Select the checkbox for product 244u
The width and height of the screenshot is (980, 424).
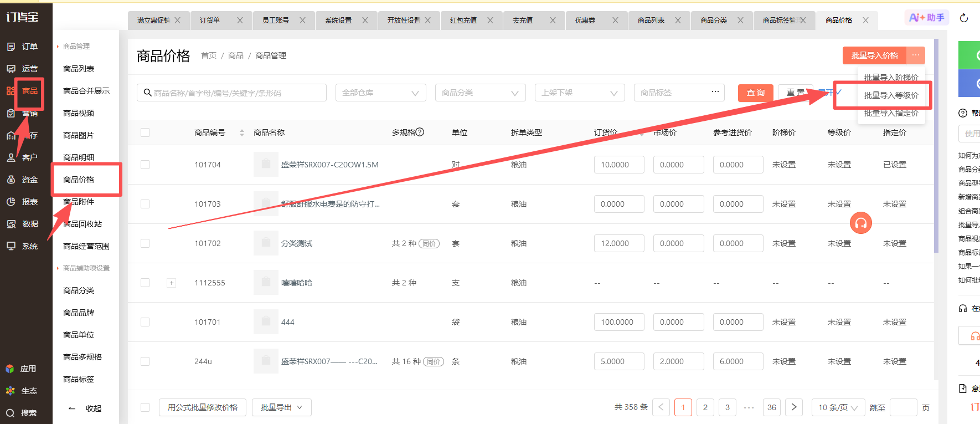145,361
